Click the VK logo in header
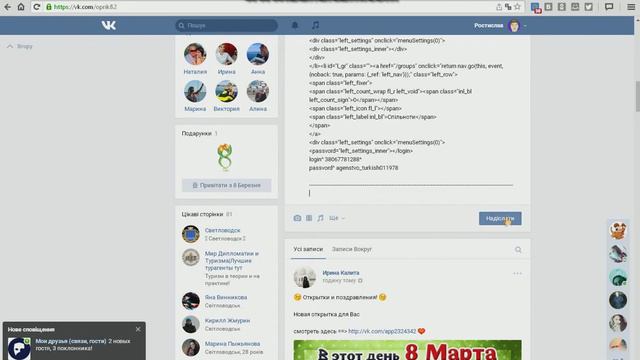 [x=109, y=25]
